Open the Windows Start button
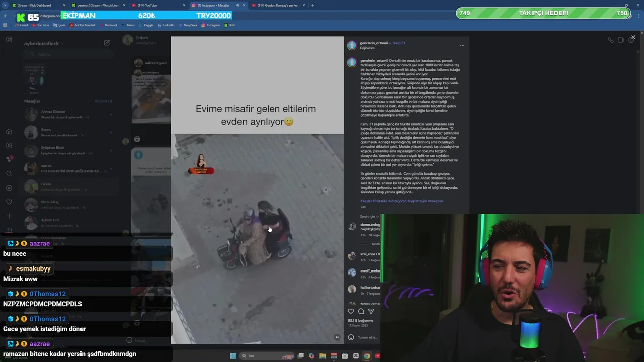 (x=233, y=356)
